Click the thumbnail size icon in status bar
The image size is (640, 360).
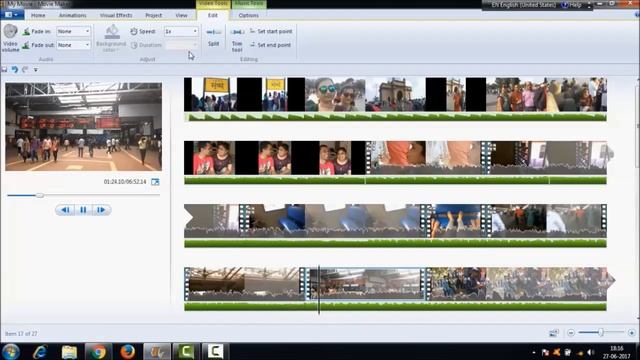[x=553, y=333]
